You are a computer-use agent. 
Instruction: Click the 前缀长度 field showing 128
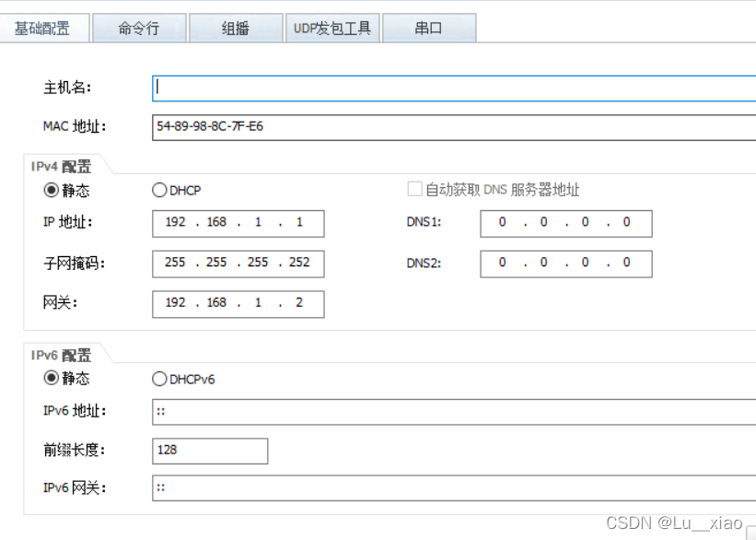click(210, 452)
